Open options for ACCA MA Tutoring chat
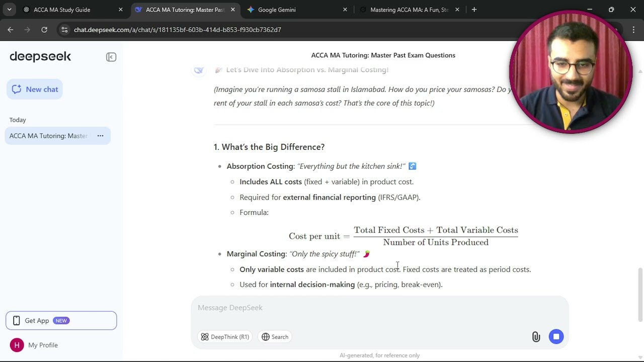Screen dimensions: 644x362 click(100, 136)
